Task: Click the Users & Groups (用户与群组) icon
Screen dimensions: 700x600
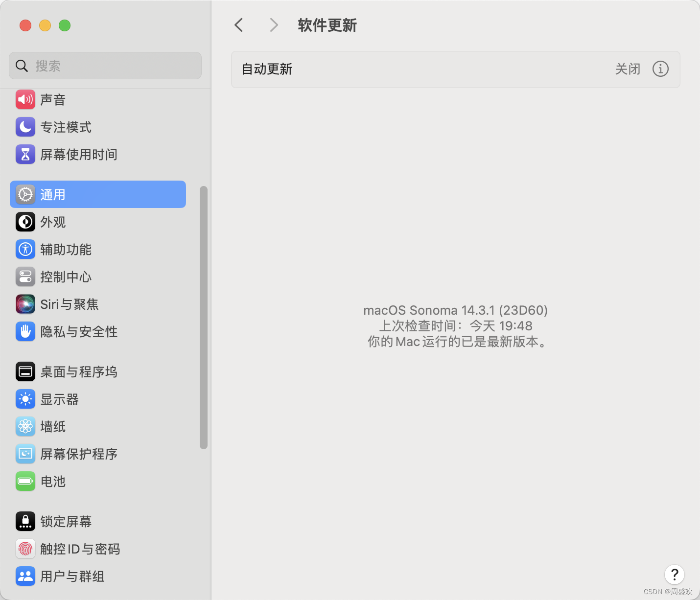Action: [25, 576]
